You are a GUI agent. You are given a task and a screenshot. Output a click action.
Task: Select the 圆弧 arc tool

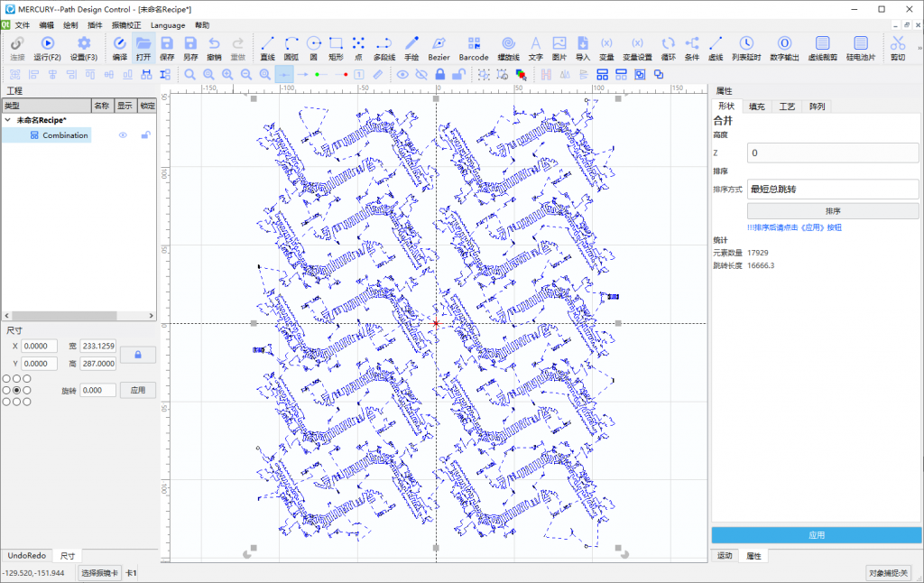pos(291,43)
